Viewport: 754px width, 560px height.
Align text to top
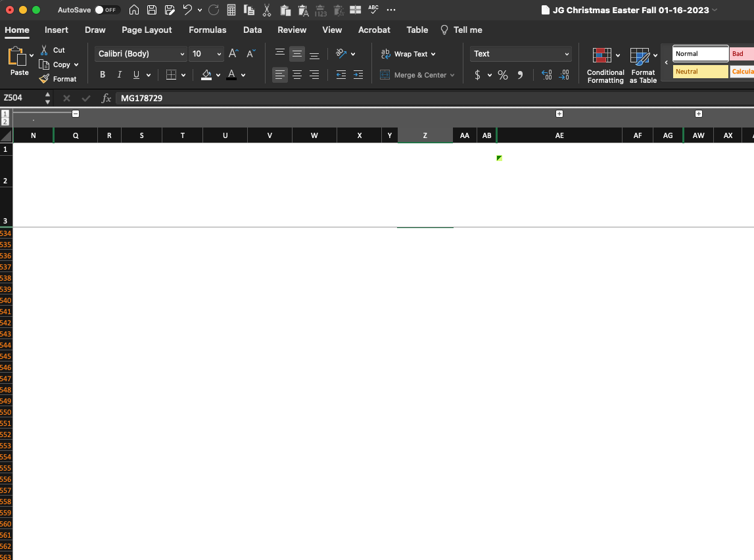[280, 53]
